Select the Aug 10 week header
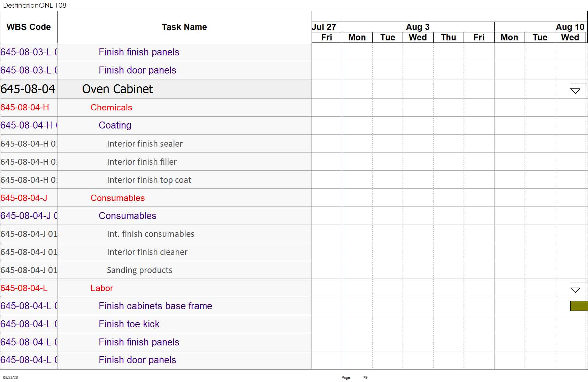Viewport: 588px width, 382px height. click(x=570, y=27)
